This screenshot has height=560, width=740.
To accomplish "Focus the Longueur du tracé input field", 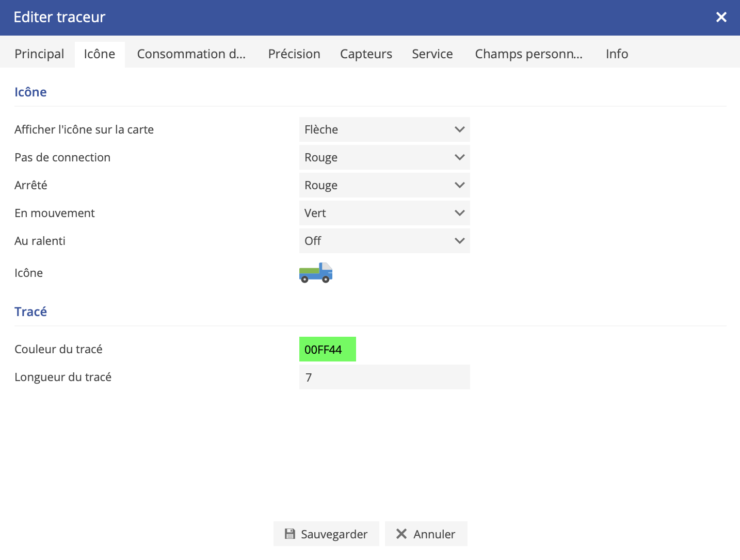I will click(x=384, y=377).
